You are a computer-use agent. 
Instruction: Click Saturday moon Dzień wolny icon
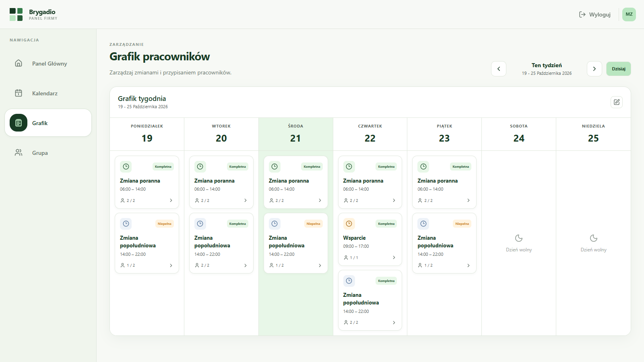(519, 238)
